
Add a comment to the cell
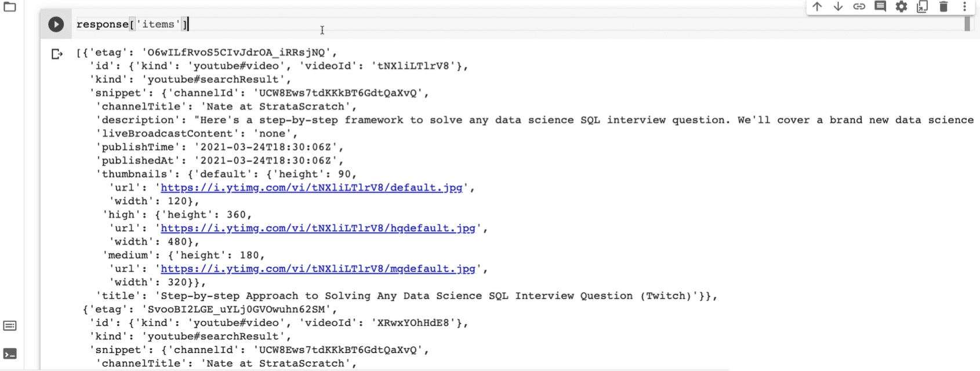point(880,7)
